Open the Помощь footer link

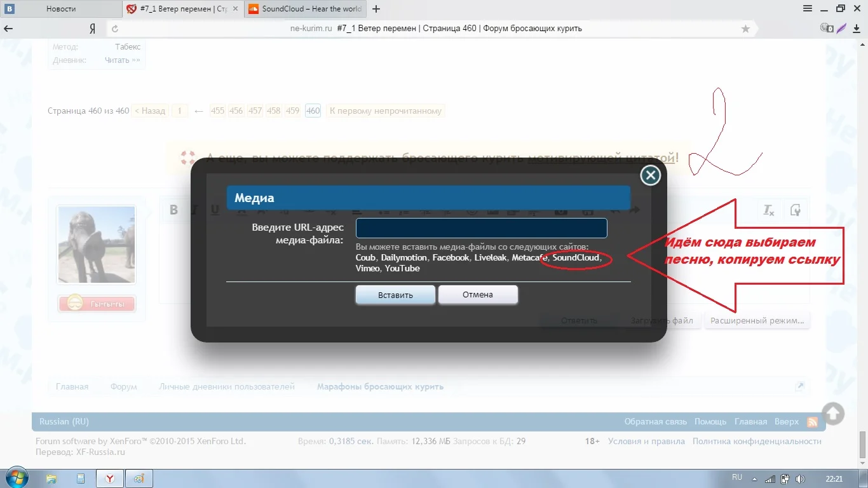pos(710,421)
